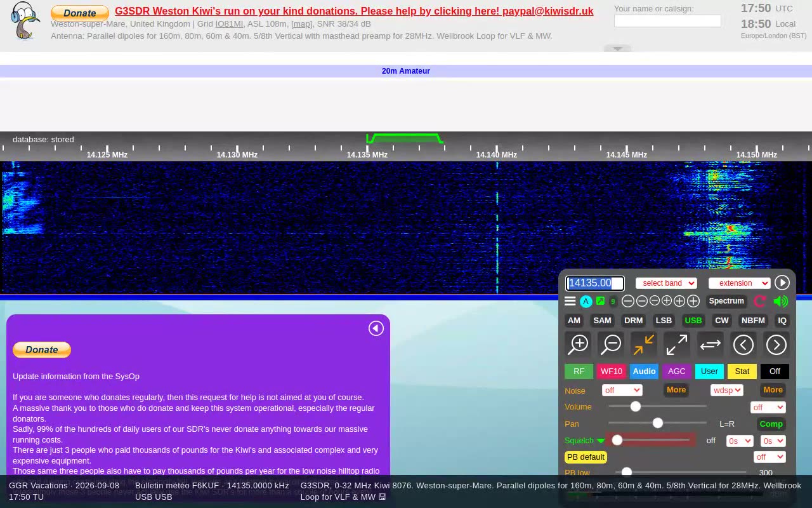
Task: Click More button next to Noise dropdown
Action: click(676, 390)
